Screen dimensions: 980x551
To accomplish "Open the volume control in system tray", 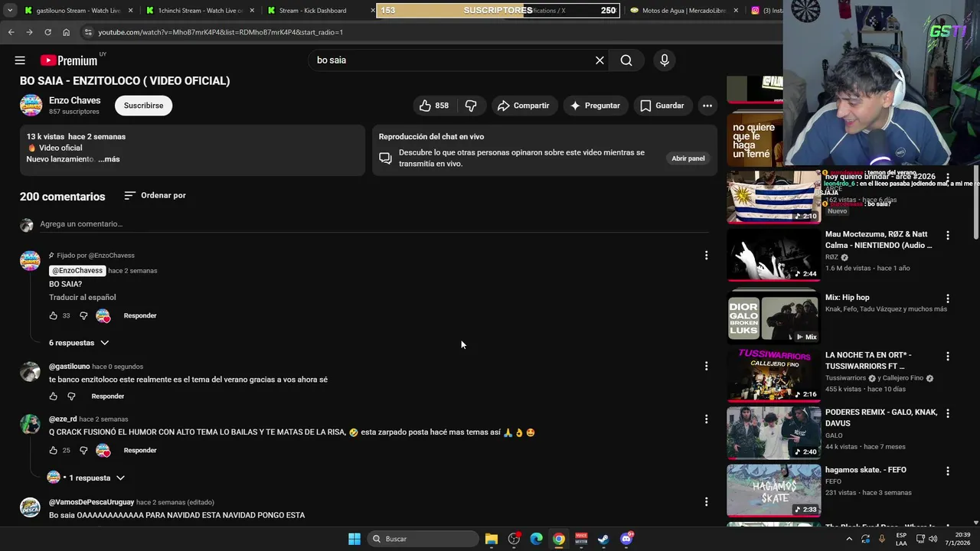I will pos(933,539).
